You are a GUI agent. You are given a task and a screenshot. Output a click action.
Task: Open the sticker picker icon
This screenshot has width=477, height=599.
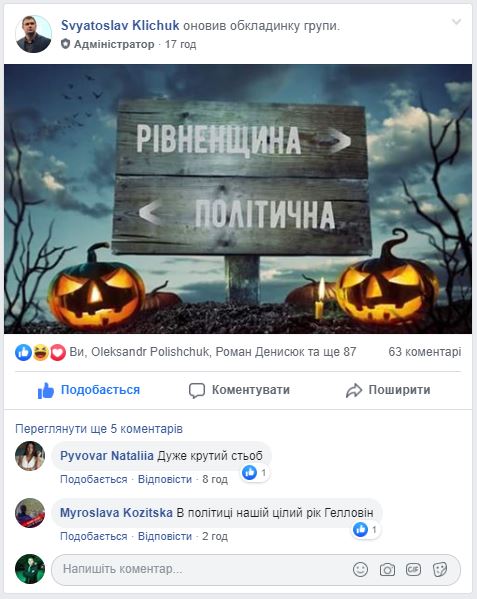tap(440, 570)
